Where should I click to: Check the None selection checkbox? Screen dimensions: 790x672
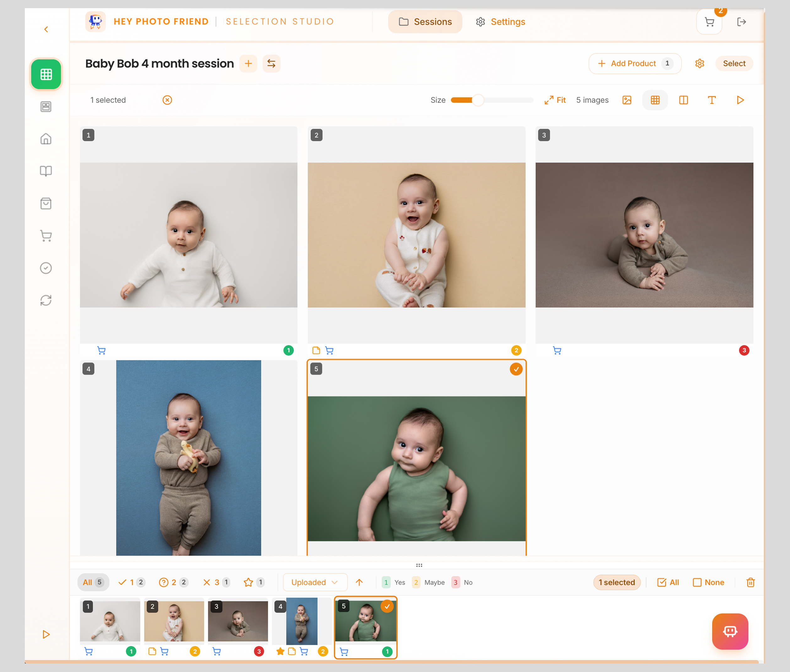tap(708, 582)
